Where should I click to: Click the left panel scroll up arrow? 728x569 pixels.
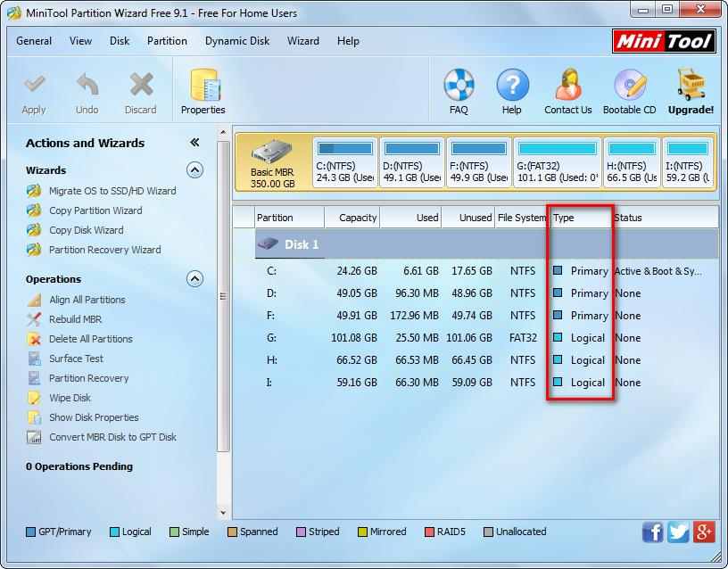[223, 133]
